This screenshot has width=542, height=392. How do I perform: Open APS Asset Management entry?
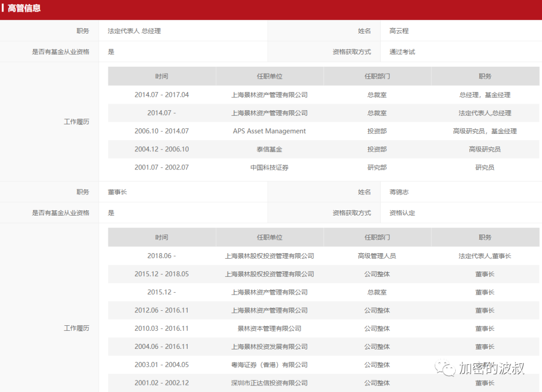click(x=269, y=131)
